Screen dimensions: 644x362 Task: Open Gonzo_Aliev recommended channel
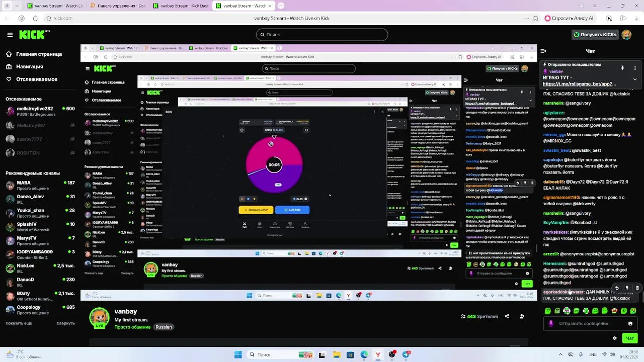click(x=40, y=199)
